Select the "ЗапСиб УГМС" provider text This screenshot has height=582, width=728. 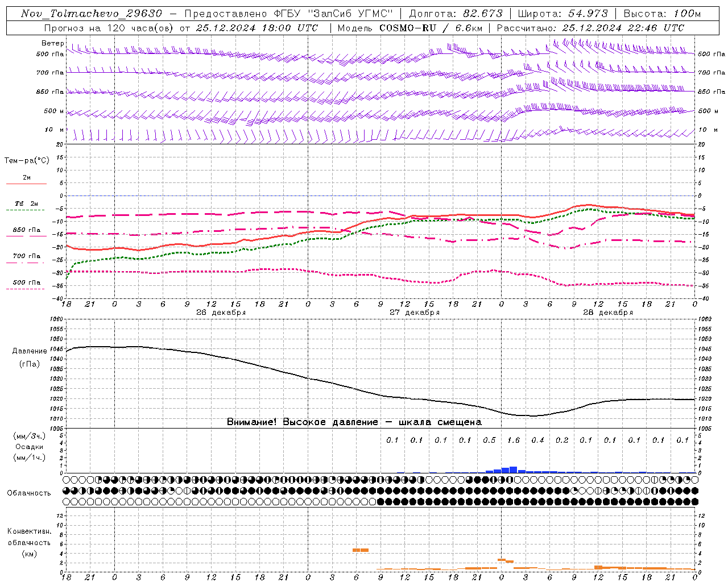350,14
